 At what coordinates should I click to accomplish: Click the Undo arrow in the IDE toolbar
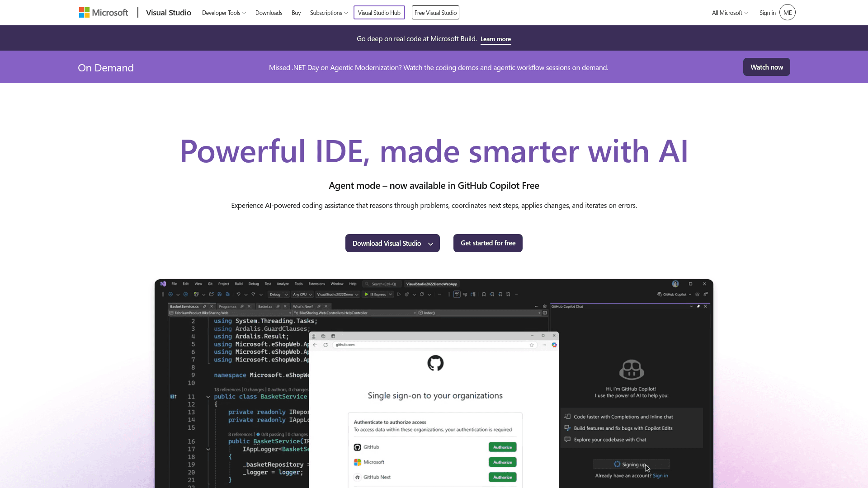tap(238, 294)
